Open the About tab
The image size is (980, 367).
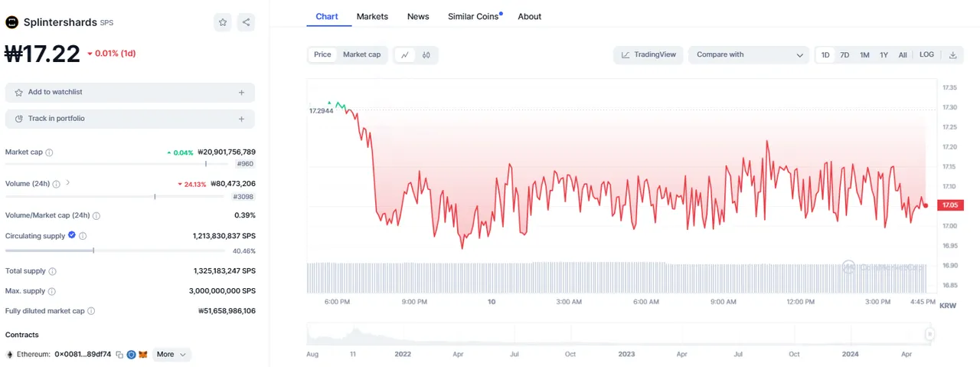529,16
